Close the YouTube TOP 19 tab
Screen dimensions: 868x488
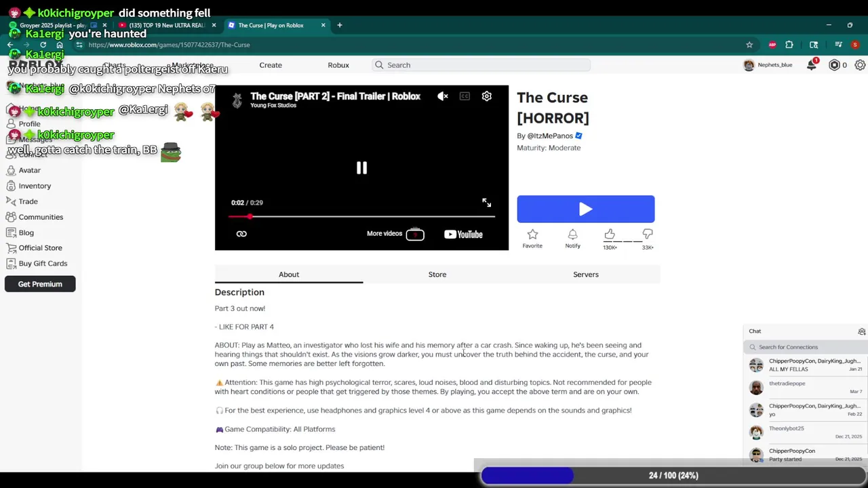click(x=214, y=25)
